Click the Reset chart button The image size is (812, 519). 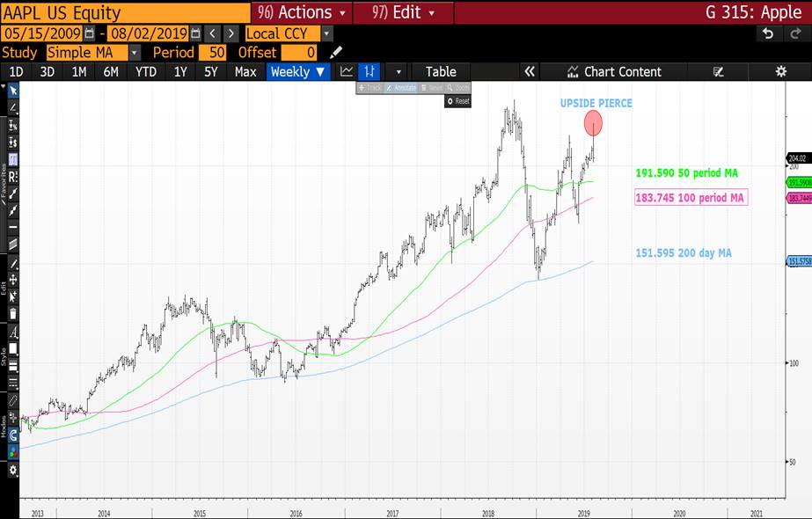pos(457,101)
